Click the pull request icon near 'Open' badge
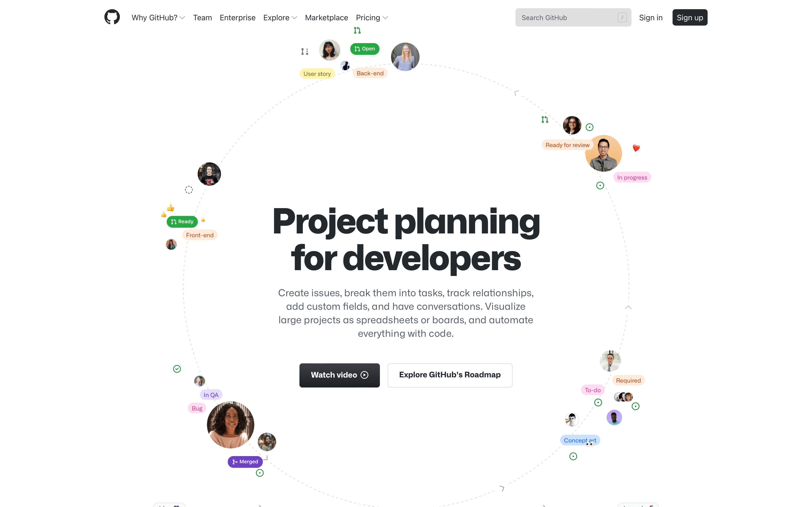 [x=357, y=49]
